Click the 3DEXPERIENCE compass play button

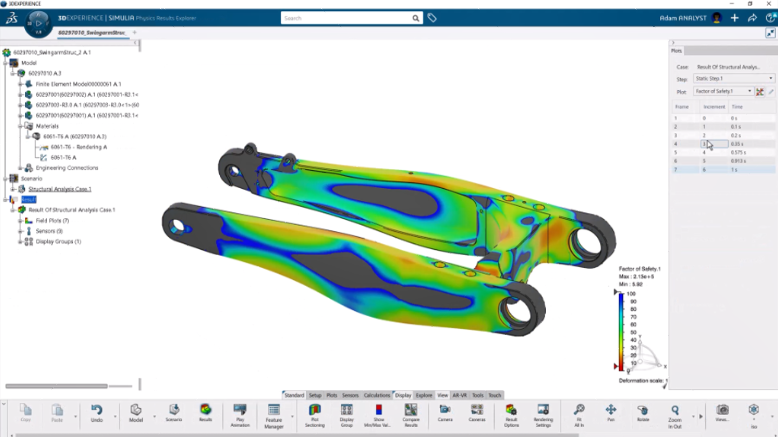(x=39, y=23)
